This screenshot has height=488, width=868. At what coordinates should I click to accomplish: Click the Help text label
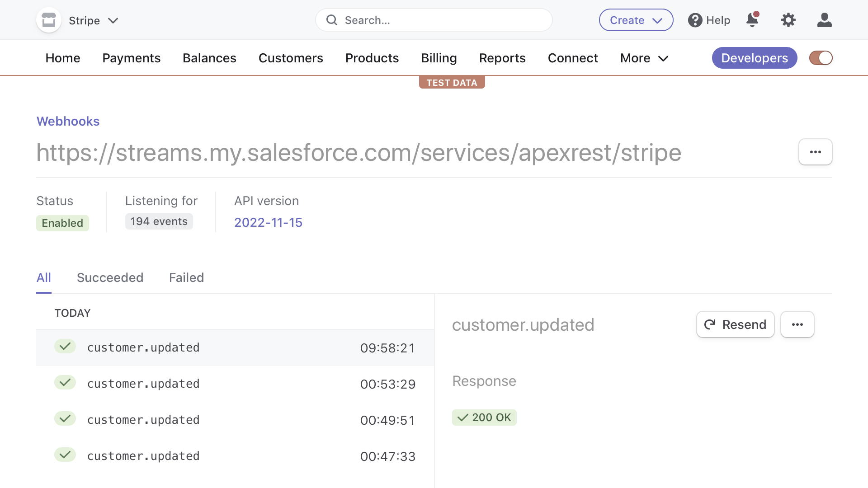point(718,20)
